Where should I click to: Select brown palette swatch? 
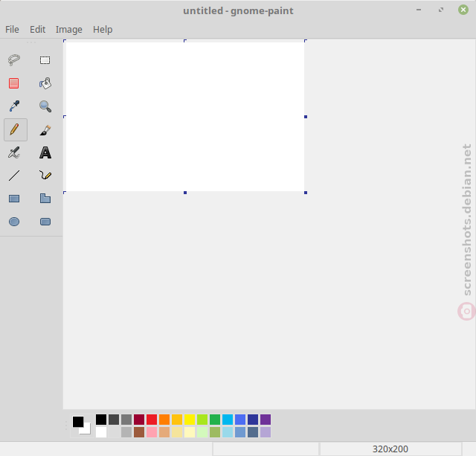(139, 432)
